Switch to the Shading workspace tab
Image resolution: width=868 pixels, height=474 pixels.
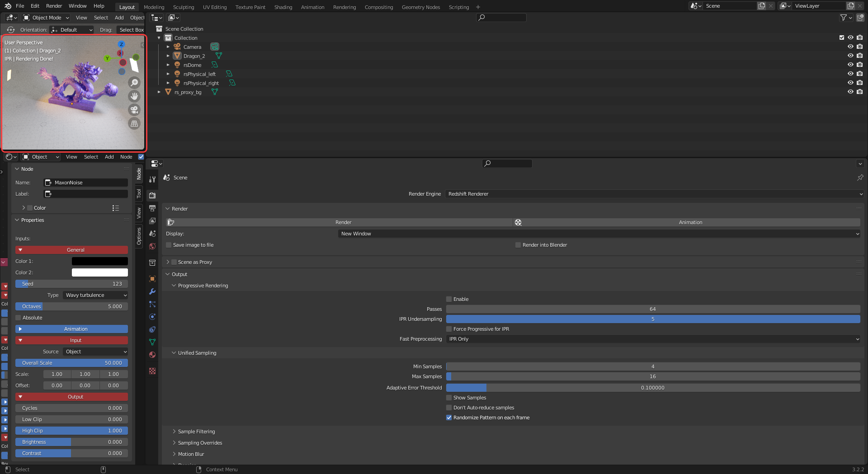[x=283, y=7]
